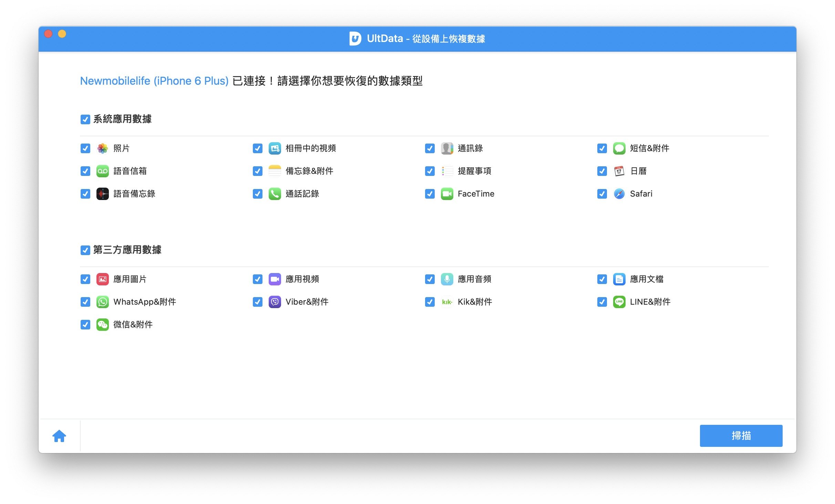Uncheck the 短信&附件 checkbox
This screenshot has width=835, height=504.
602,148
